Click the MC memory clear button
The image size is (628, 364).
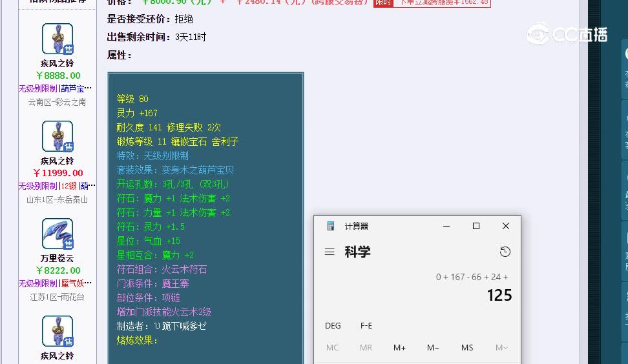point(333,348)
